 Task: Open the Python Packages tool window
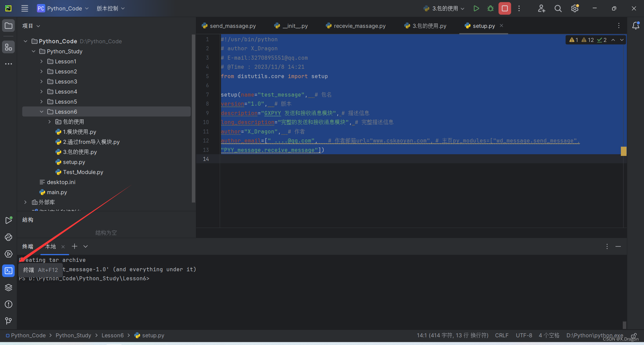[8, 288]
